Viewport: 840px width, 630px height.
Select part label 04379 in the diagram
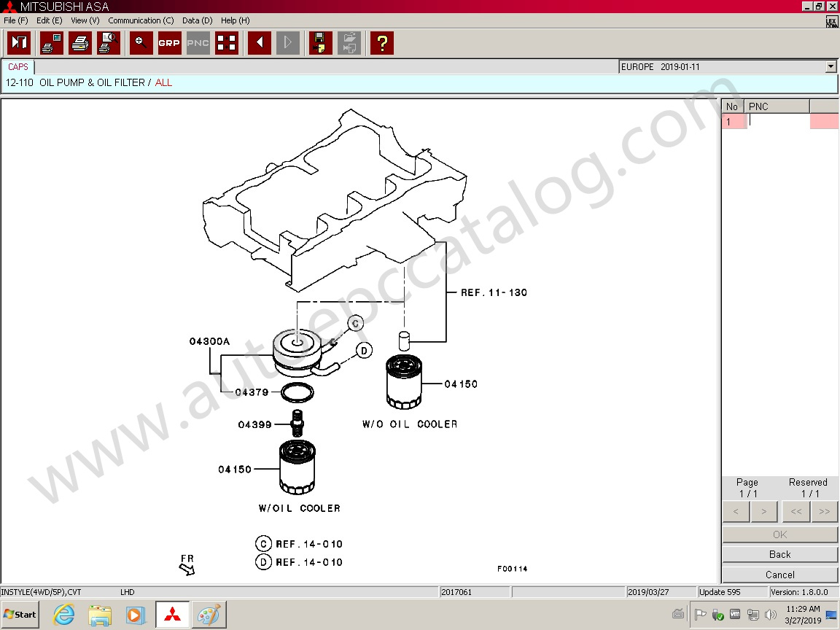(x=252, y=392)
